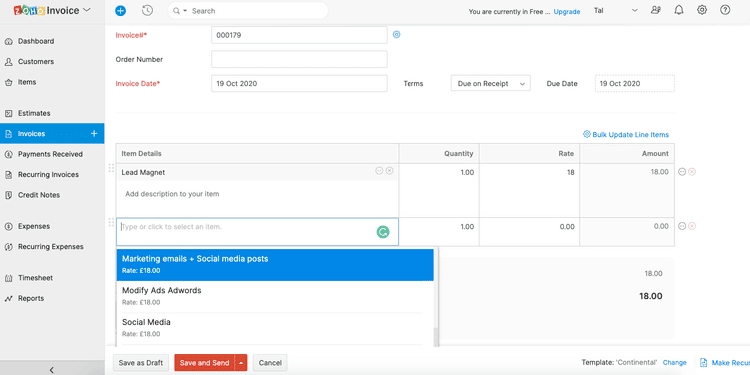Image resolution: width=750 pixels, height=375 pixels.
Task: Click the Due Date field
Action: point(635,83)
